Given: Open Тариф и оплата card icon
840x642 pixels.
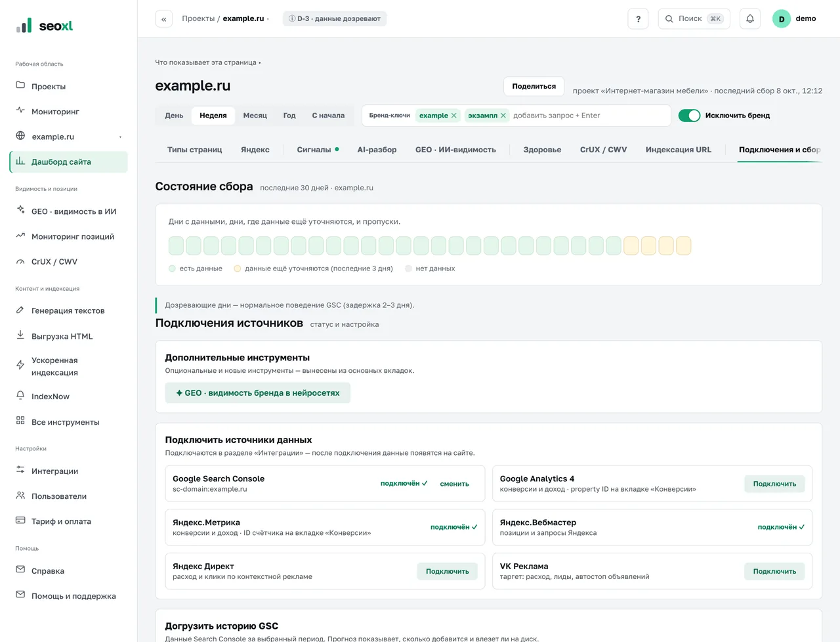Looking at the screenshot, I should pos(20,521).
